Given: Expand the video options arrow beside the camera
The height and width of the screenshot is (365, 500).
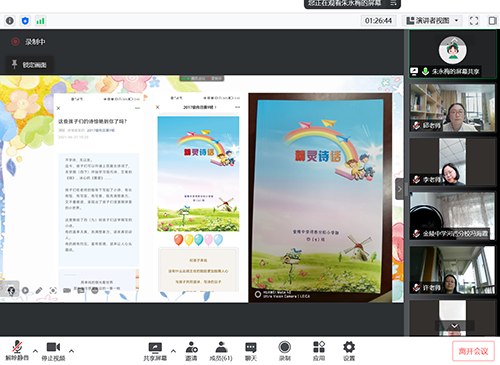Looking at the screenshot, I should tap(71, 351).
